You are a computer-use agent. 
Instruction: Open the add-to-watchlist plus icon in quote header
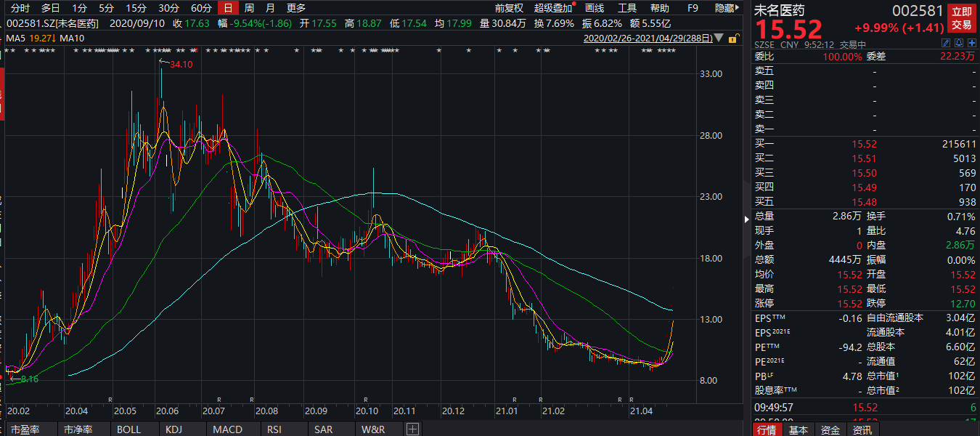pos(972,44)
